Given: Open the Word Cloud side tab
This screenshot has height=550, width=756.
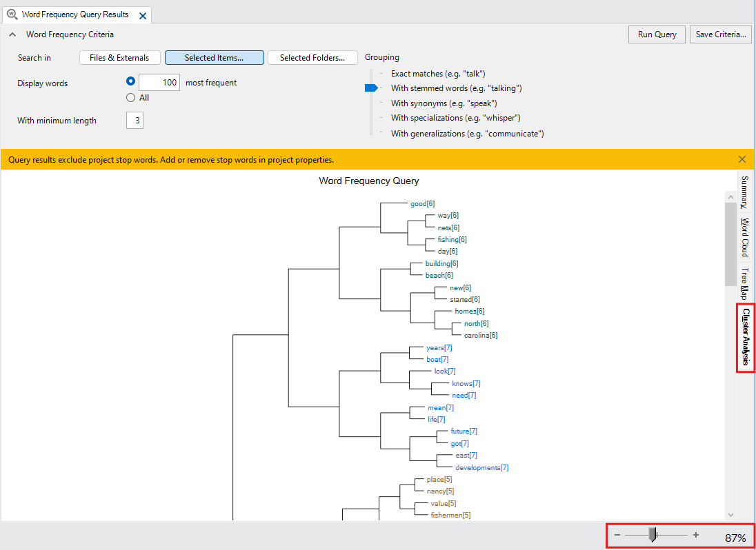Looking at the screenshot, I should pos(744,237).
